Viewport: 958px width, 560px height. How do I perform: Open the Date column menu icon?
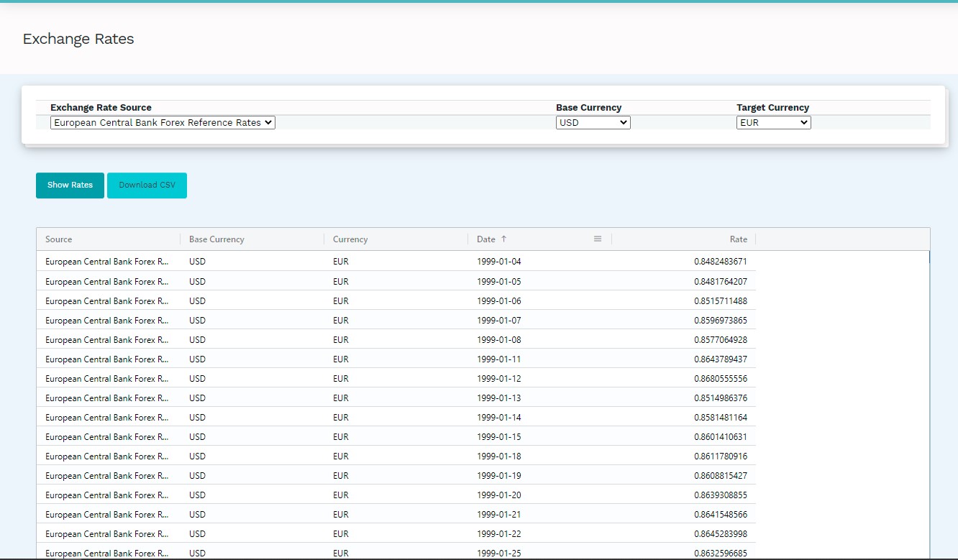[597, 239]
